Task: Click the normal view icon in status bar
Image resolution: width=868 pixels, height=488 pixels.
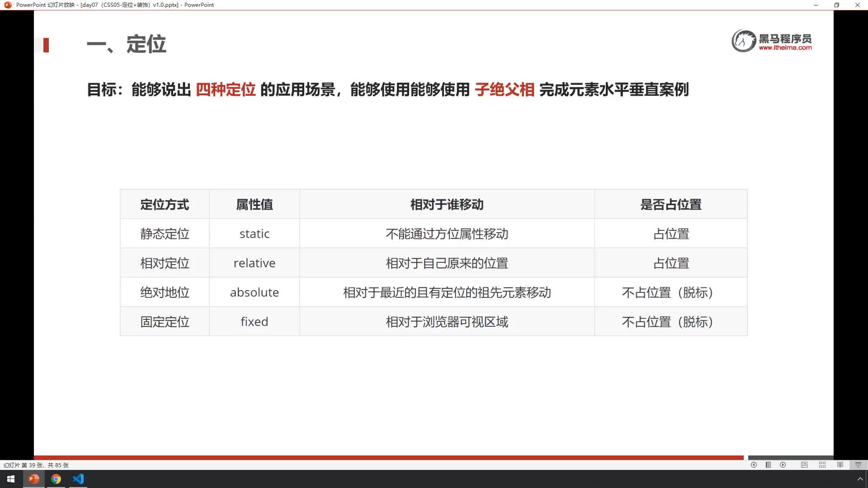Action: tap(804, 465)
